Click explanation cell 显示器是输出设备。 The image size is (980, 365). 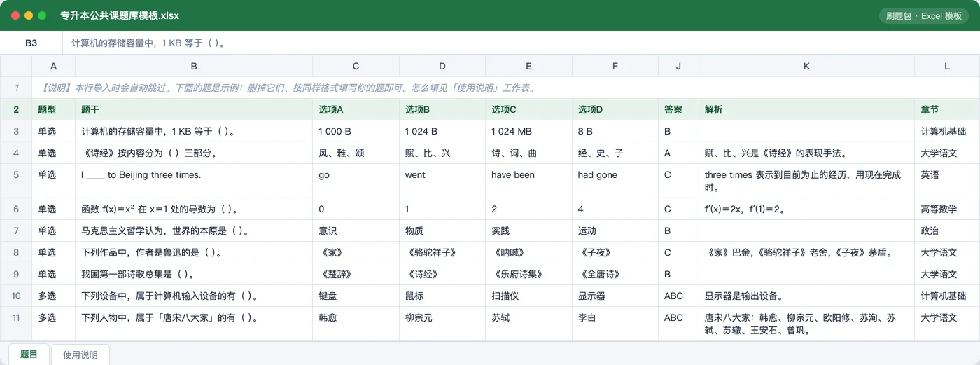806,296
